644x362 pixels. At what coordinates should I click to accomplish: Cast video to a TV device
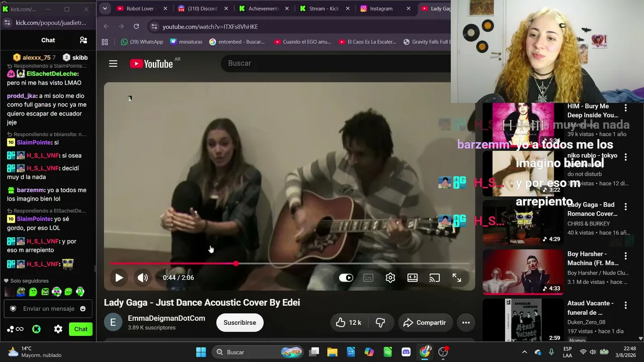click(435, 278)
